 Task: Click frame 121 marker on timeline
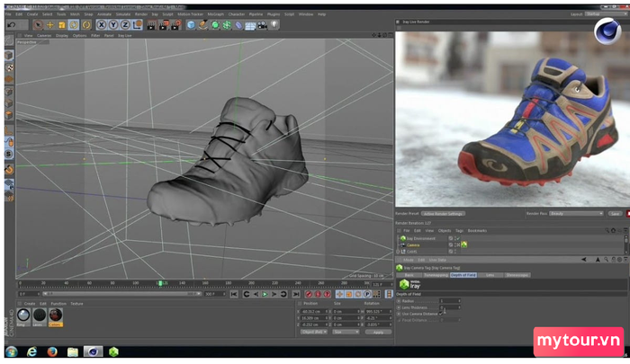[x=160, y=283]
